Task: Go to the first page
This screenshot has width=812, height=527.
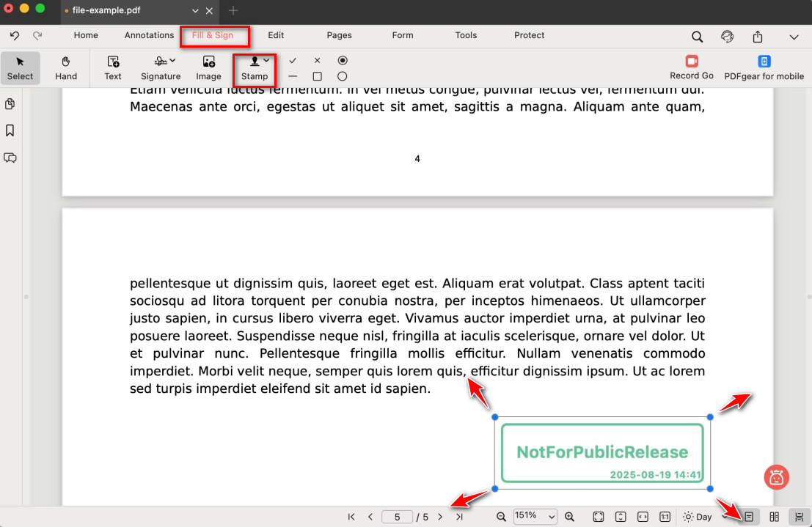Action: tap(351, 517)
